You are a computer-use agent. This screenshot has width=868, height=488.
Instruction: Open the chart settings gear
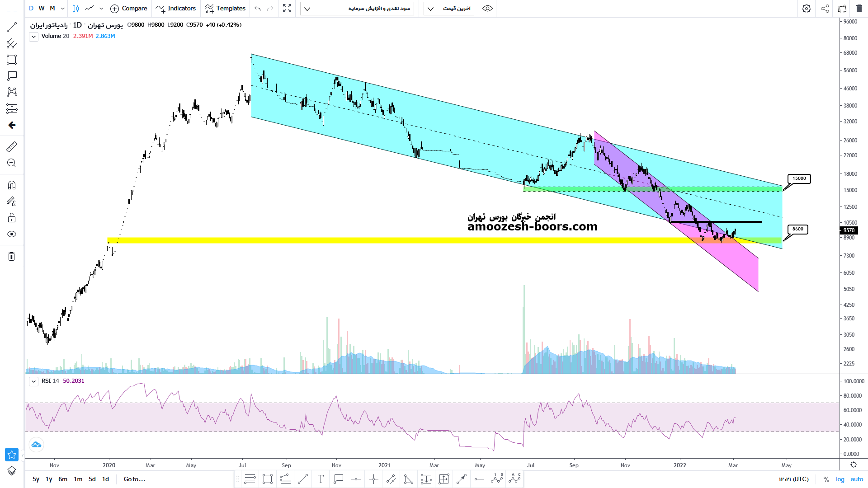(x=807, y=9)
